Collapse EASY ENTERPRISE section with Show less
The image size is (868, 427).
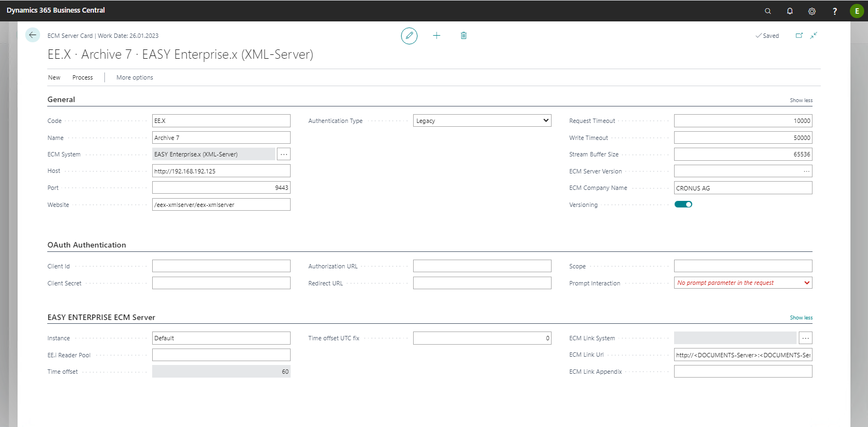[x=800, y=318]
